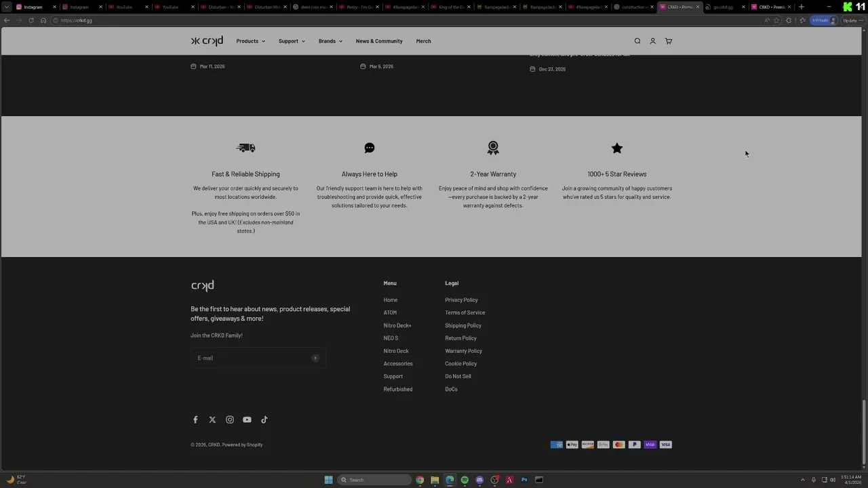This screenshot has height=488, width=868.
Task: Open the shopping cart icon
Action: 669,41
